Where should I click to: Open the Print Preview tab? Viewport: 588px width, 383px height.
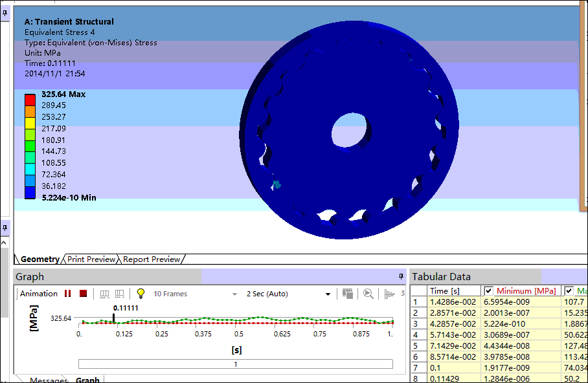91,259
